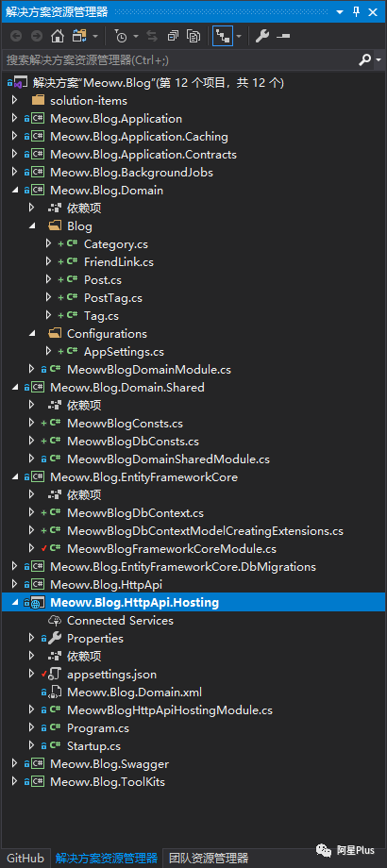Click the Meowv.Blog.Domain.xml file icon
Viewport: 387px width, 868px height.
point(55,692)
